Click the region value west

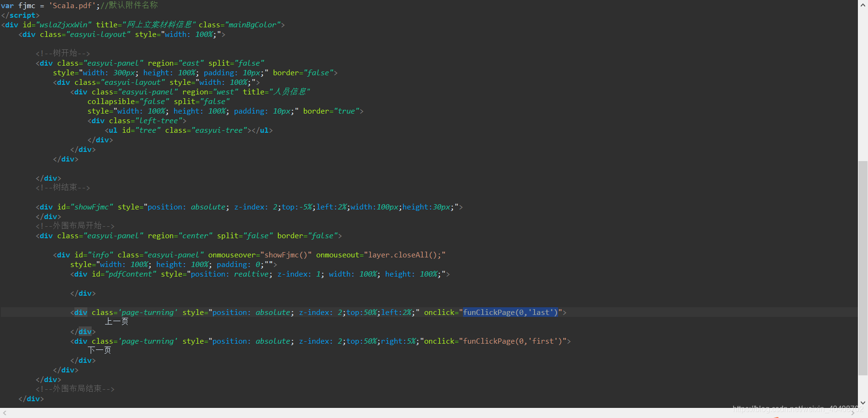(x=226, y=92)
